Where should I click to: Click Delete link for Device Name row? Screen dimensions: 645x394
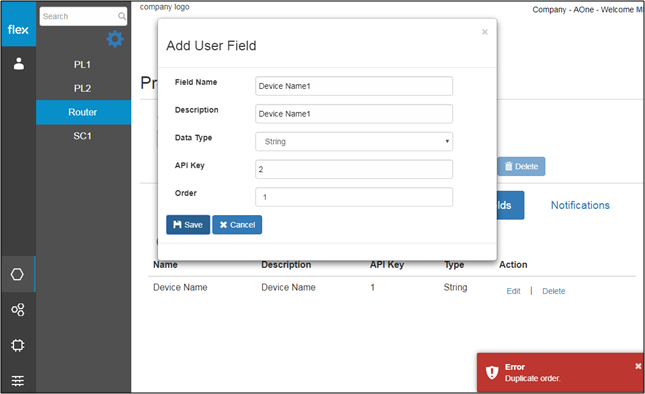tap(554, 291)
